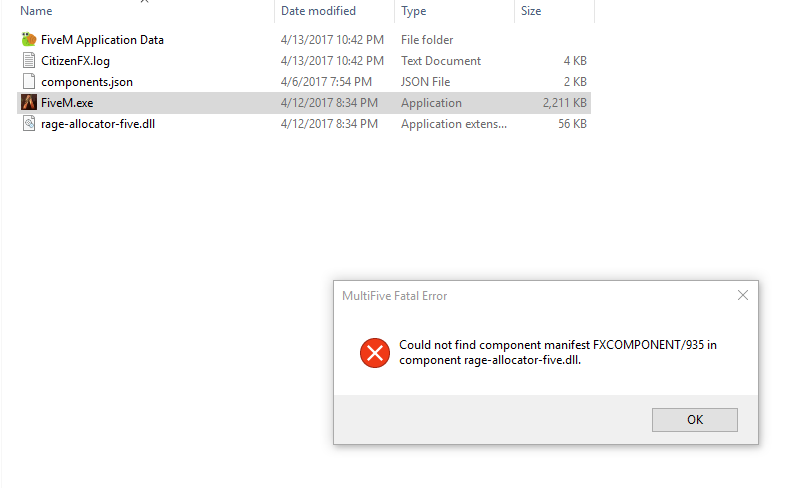Screen dimensions: 794x488
Task: Click the red error icon in dialog
Action: pos(375,352)
